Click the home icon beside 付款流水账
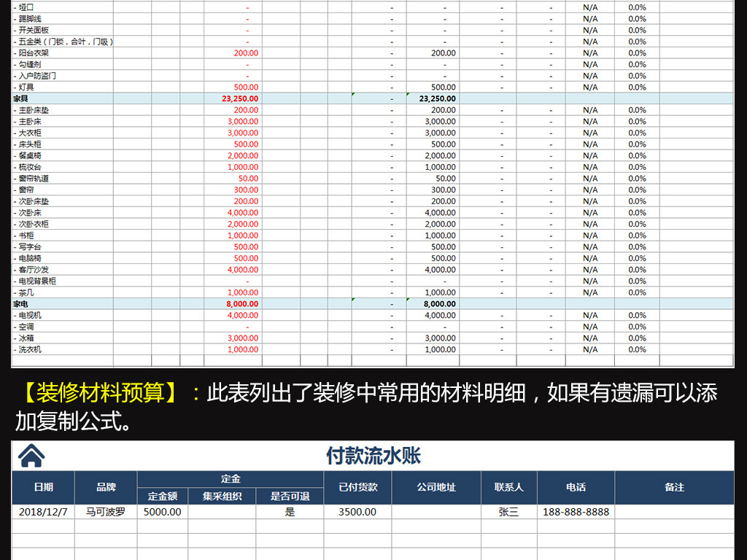The height and width of the screenshot is (560, 747). click(x=31, y=456)
